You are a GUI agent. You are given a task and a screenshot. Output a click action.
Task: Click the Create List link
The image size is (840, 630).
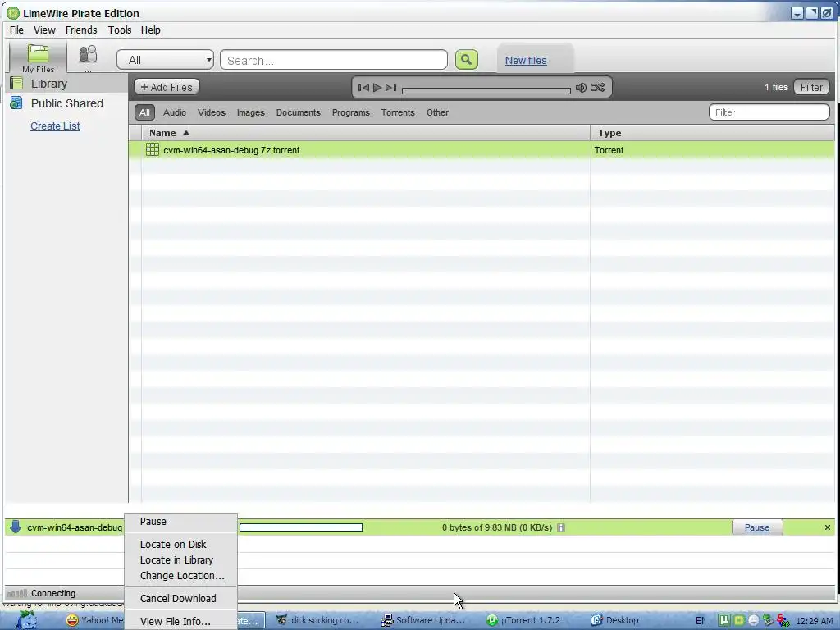tap(55, 126)
